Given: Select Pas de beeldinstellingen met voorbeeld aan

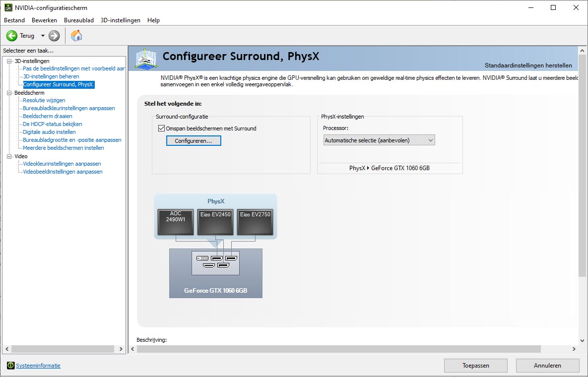Looking at the screenshot, I should coord(74,68).
